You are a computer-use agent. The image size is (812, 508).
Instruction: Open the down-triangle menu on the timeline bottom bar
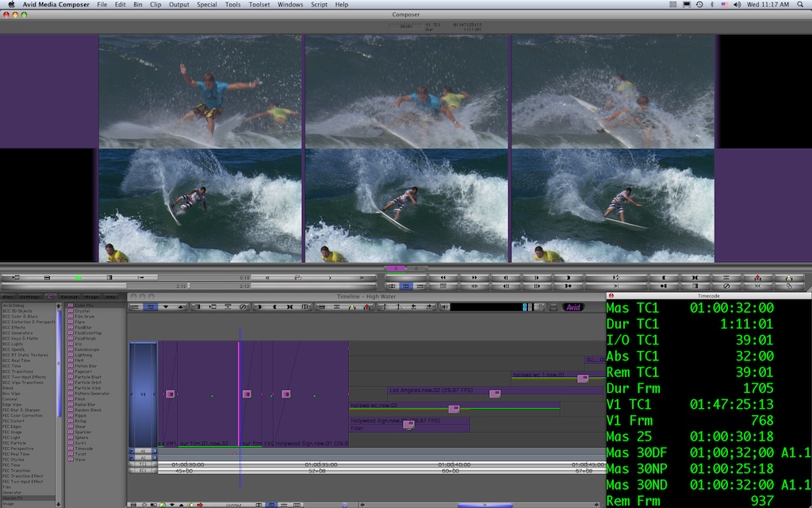coord(172,504)
